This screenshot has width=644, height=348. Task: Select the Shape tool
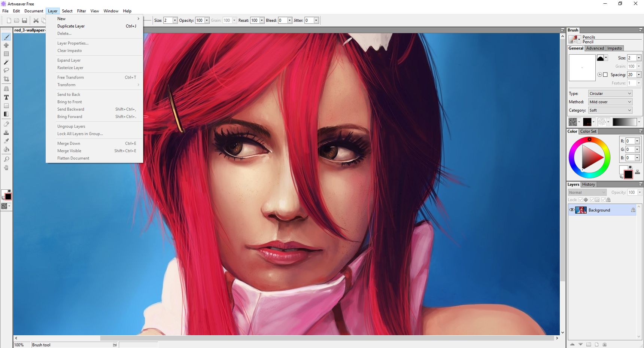6,106
